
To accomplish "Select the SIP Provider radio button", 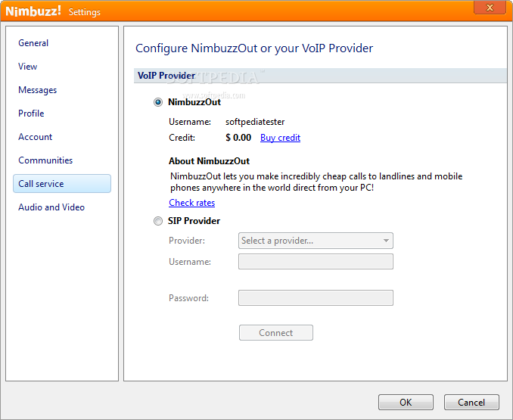I will [158, 221].
